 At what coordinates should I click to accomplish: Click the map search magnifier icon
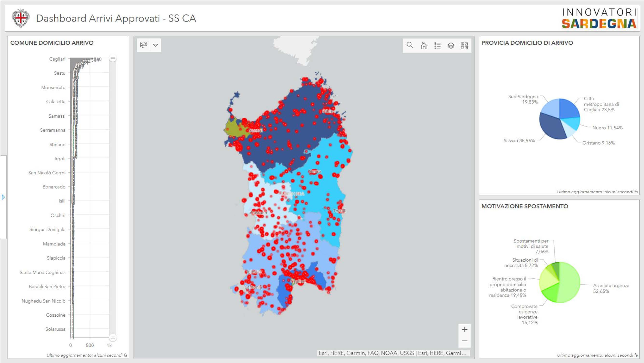tap(410, 45)
